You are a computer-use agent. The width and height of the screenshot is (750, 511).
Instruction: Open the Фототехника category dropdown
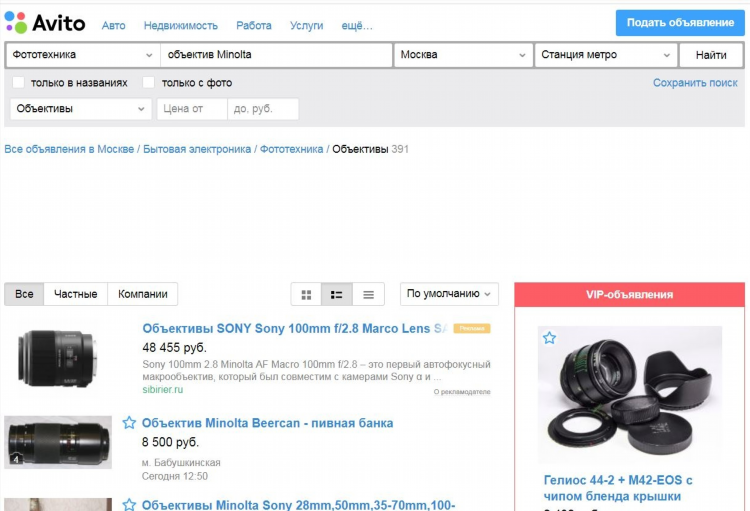coord(83,55)
